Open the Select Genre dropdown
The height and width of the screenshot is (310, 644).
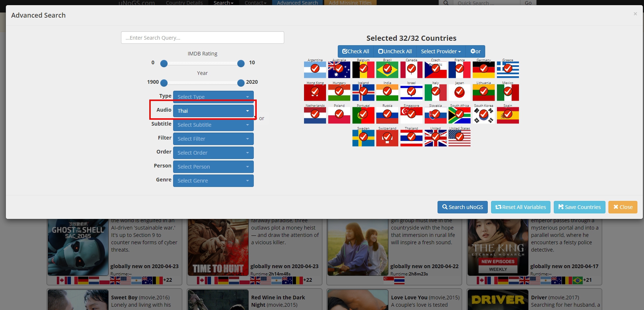[x=213, y=181]
